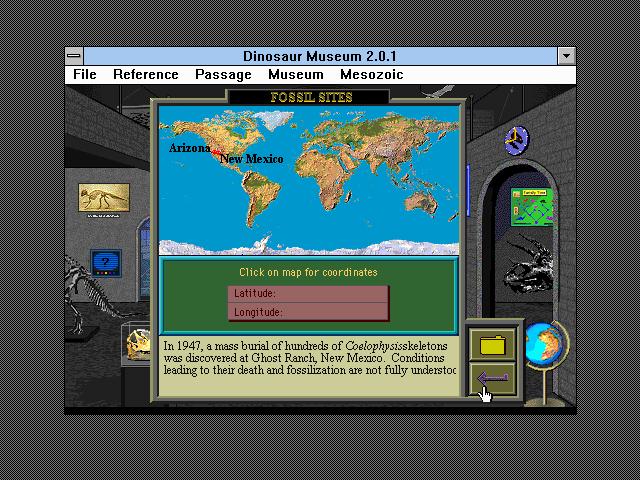Click the purple return arrow button

point(493,379)
